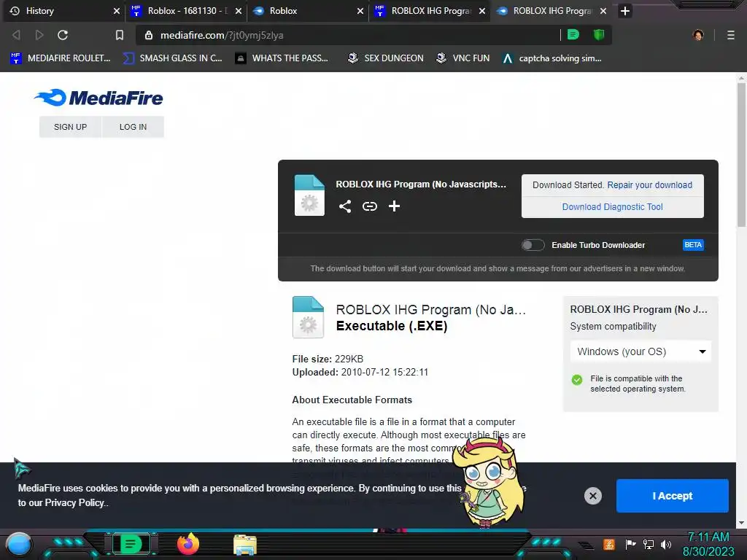The image size is (747, 560).
Task: Open the green shield icon in address bar
Action: [599, 35]
